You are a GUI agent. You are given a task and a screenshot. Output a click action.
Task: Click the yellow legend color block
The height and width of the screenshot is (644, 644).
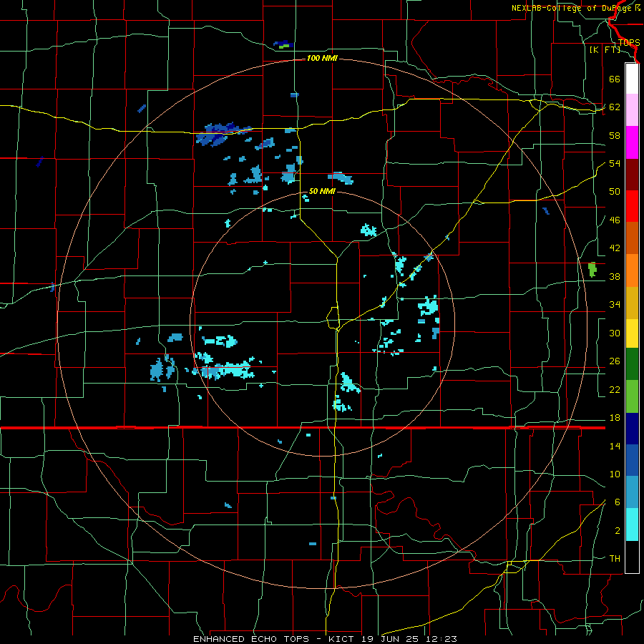pyautogui.click(x=632, y=333)
